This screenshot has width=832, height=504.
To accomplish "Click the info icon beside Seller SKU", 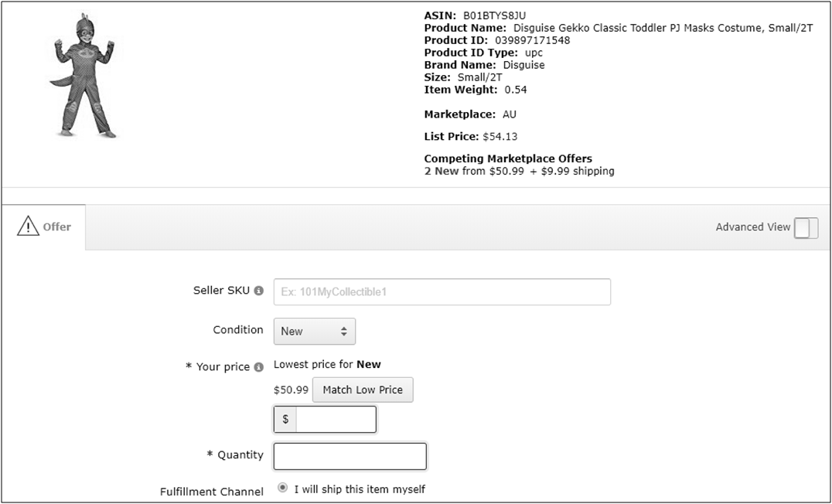I will tap(259, 291).
